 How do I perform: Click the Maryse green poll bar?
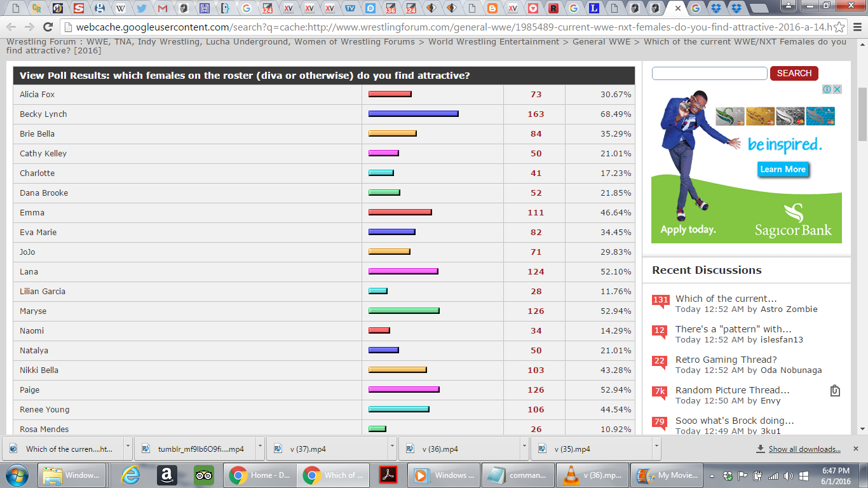[404, 311]
